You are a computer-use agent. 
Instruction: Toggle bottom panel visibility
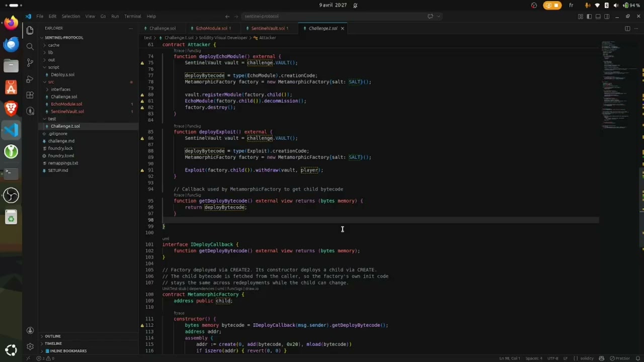pyautogui.click(x=598, y=16)
